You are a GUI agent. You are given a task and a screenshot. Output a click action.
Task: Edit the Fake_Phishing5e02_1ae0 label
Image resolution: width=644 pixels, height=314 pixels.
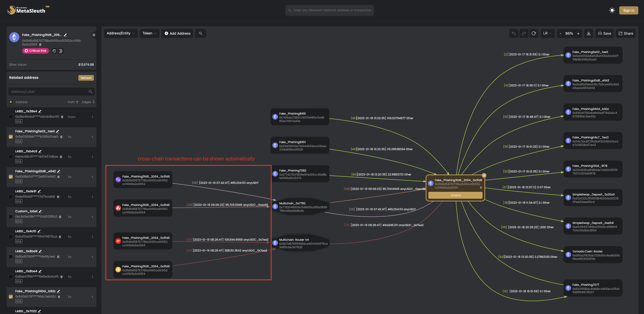(x=57, y=131)
